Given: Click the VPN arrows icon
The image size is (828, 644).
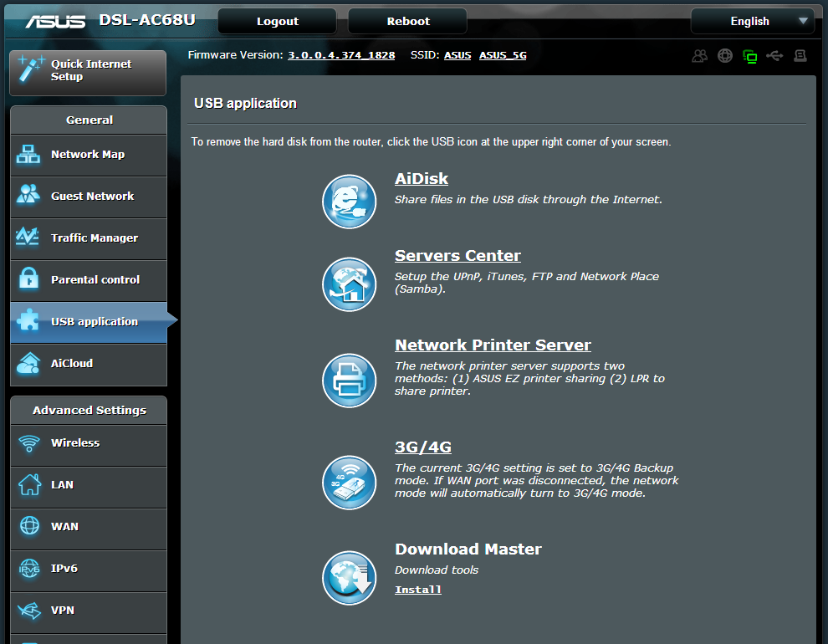Looking at the screenshot, I should tap(29, 611).
